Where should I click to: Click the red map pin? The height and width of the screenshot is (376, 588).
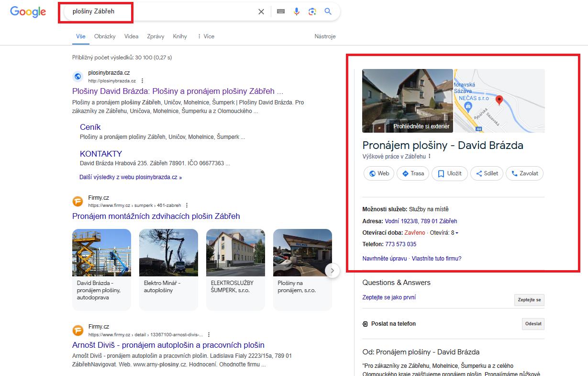(x=499, y=100)
